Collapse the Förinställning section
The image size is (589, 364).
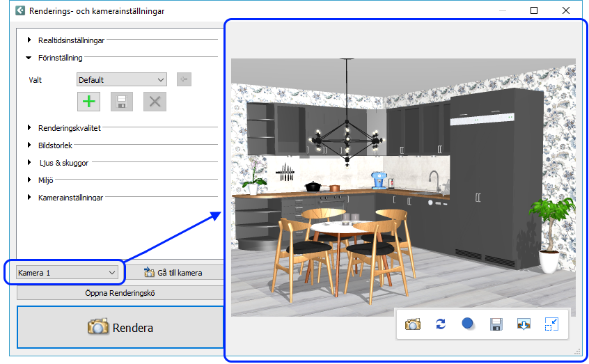pos(29,58)
